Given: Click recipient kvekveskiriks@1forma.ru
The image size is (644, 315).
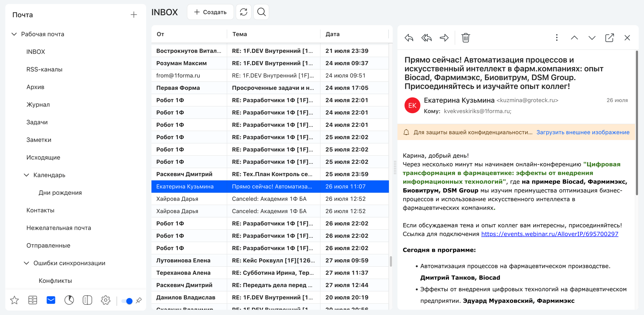Looking at the screenshot, I should pos(477,111).
